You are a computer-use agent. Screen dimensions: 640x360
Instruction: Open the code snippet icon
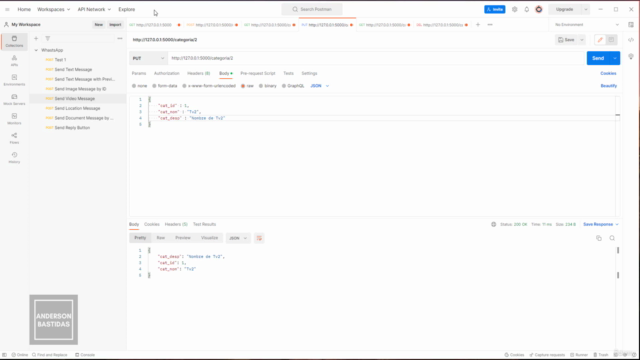pyautogui.click(x=631, y=40)
